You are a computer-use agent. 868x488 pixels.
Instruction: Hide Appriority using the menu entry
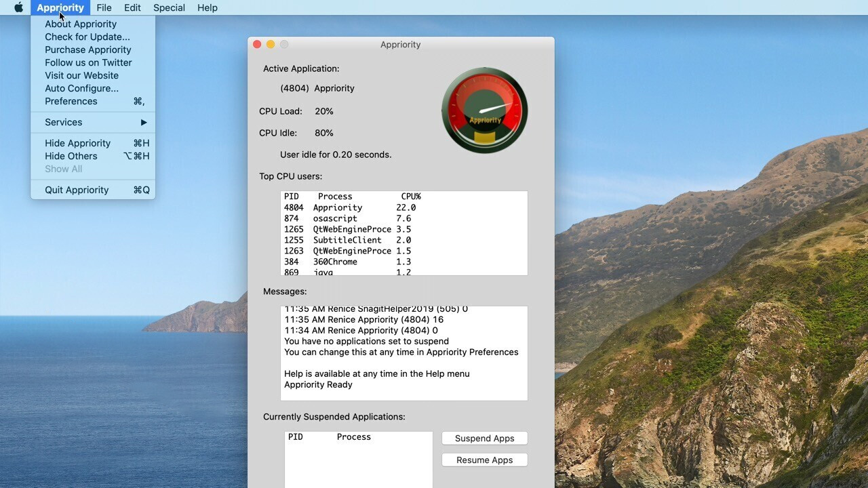pos(77,143)
